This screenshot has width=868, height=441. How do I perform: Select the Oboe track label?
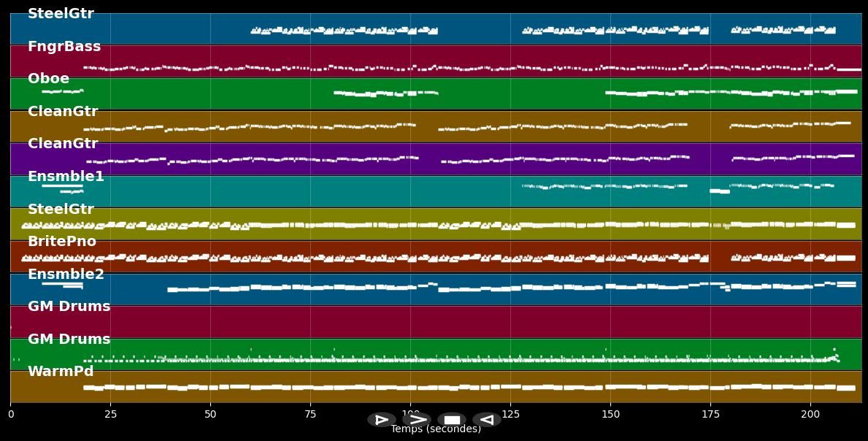[48, 79]
